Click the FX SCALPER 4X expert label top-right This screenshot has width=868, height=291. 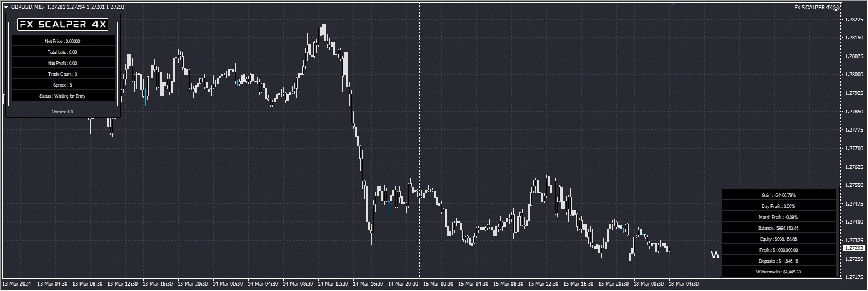tap(813, 8)
